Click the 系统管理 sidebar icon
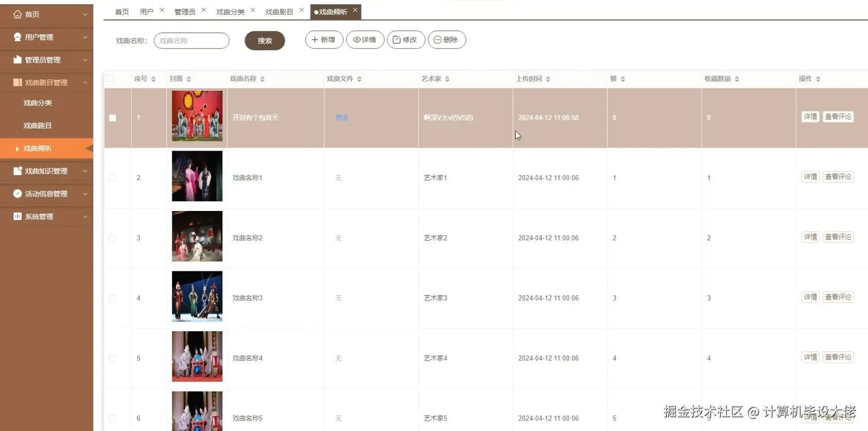 coord(18,216)
